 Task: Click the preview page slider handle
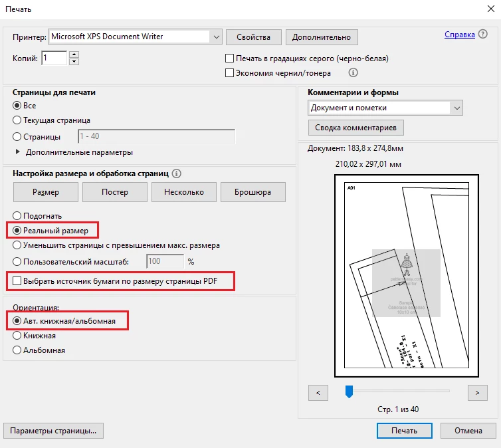tap(349, 392)
